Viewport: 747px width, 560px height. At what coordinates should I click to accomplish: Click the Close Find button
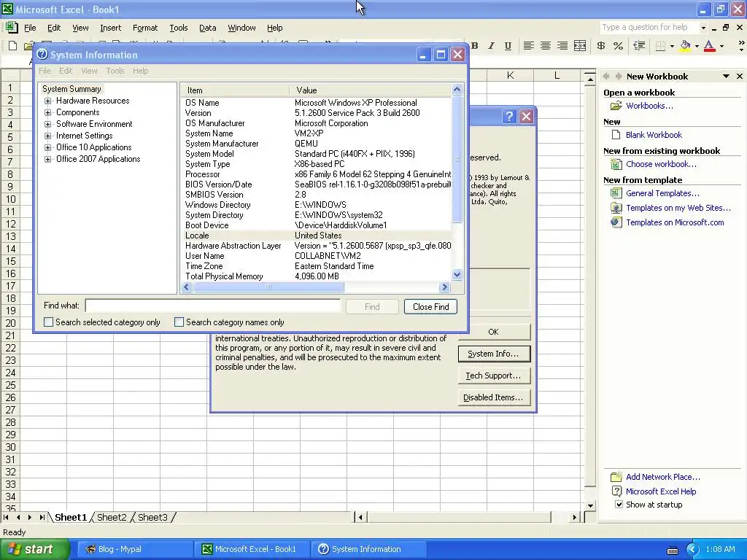(x=430, y=307)
